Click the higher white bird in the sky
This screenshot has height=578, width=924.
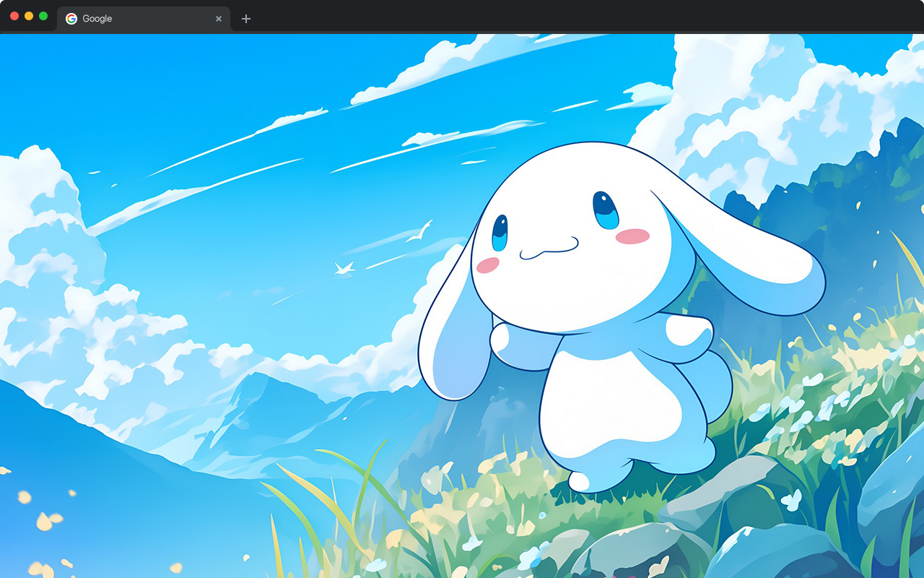pos(418,233)
